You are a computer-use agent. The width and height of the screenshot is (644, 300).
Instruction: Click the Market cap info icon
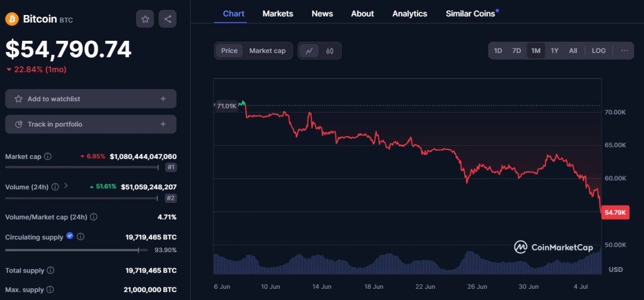coord(48,157)
